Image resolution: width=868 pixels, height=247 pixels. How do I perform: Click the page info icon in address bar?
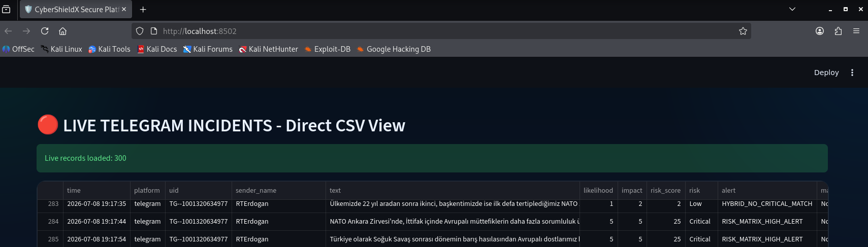154,31
